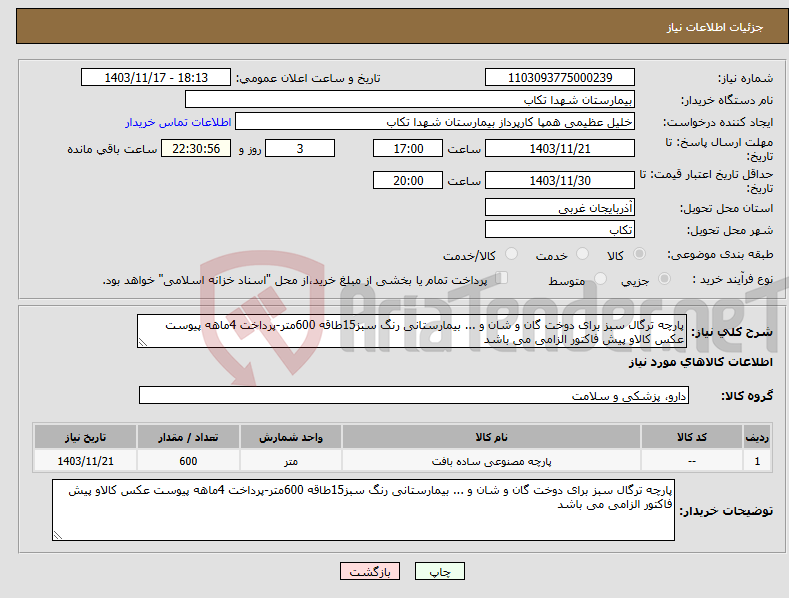Click the response deadline time 17:00 field
789x598 pixels.
click(408, 148)
